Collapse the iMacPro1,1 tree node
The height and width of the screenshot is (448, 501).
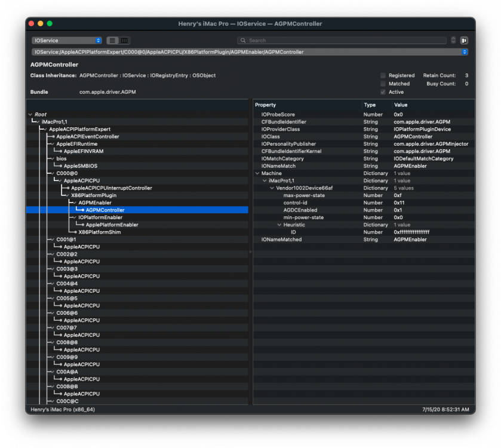pyautogui.click(x=38, y=122)
